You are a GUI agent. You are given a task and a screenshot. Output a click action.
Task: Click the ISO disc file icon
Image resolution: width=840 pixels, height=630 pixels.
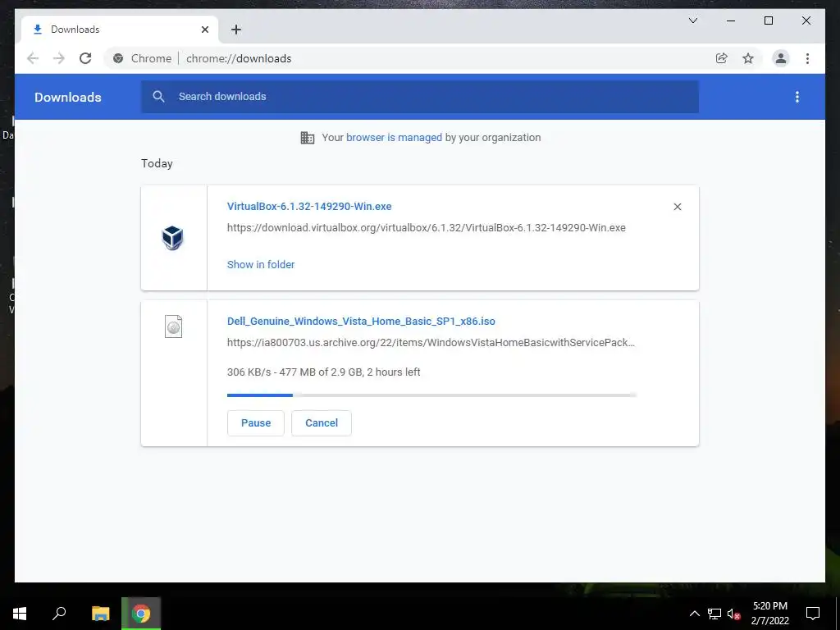click(x=173, y=326)
